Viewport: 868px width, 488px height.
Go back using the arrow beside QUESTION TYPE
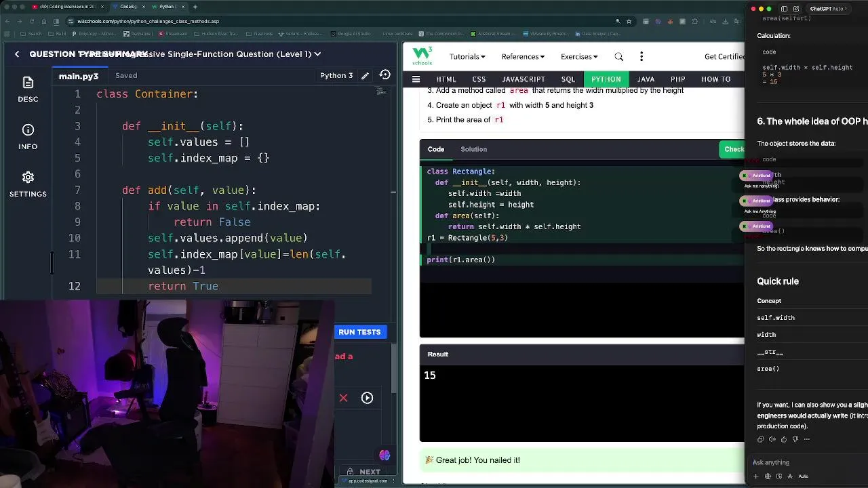coord(17,54)
